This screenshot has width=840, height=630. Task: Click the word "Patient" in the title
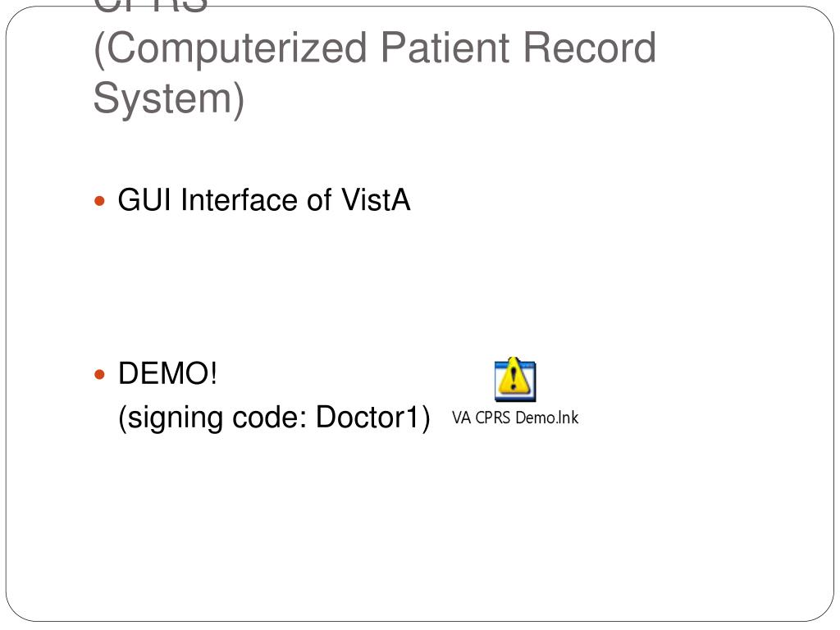coord(445,48)
